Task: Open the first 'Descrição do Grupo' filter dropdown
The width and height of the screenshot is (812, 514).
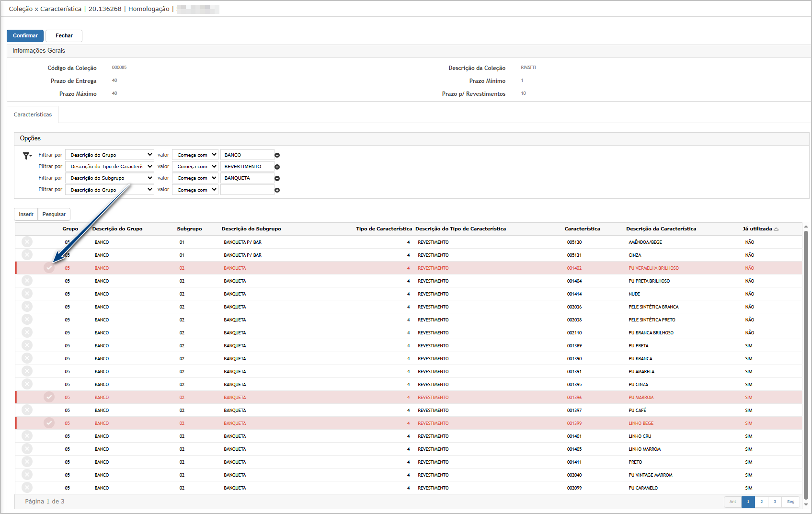Action: (x=110, y=155)
